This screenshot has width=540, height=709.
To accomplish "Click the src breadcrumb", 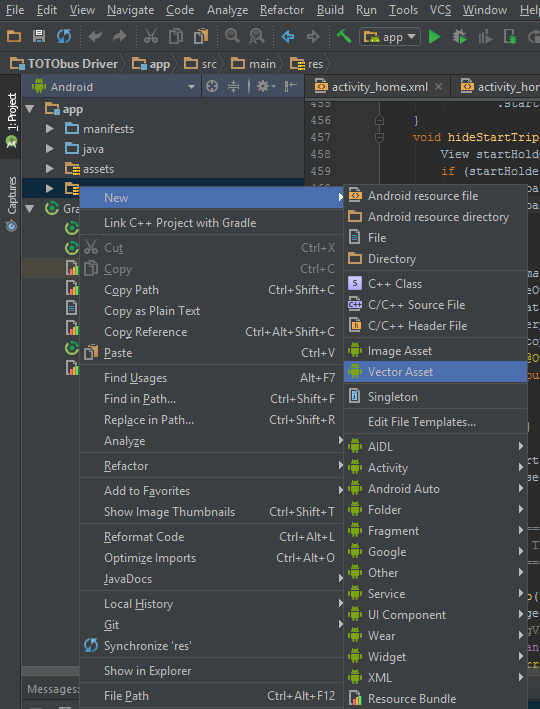I will coord(200,64).
